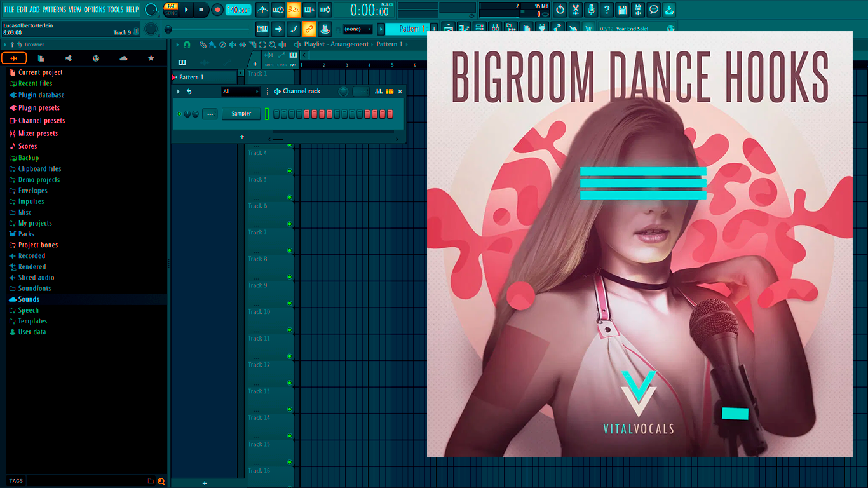Click the microphone one-click recording icon
The image size is (868, 488).
point(591,10)
